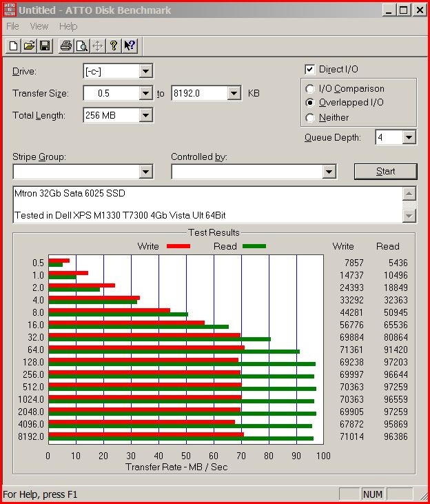
Task: Toggle the Direct I/O checkbox
Action: click(309, 70)
